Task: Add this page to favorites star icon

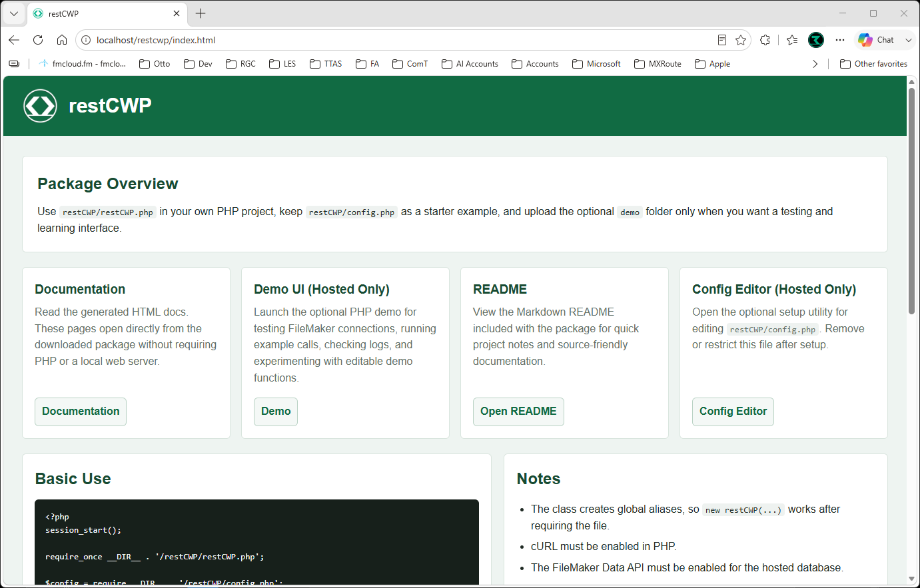Action: 741,40
